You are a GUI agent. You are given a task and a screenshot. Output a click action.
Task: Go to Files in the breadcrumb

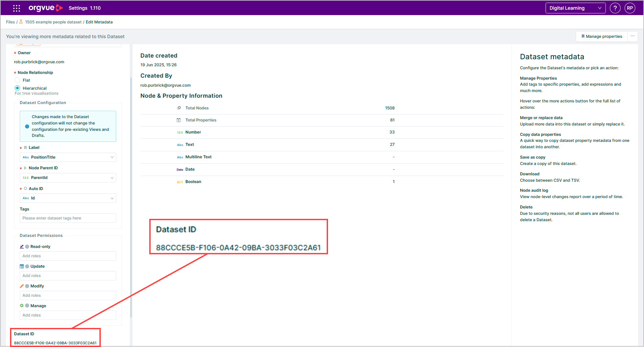point(10,22)
